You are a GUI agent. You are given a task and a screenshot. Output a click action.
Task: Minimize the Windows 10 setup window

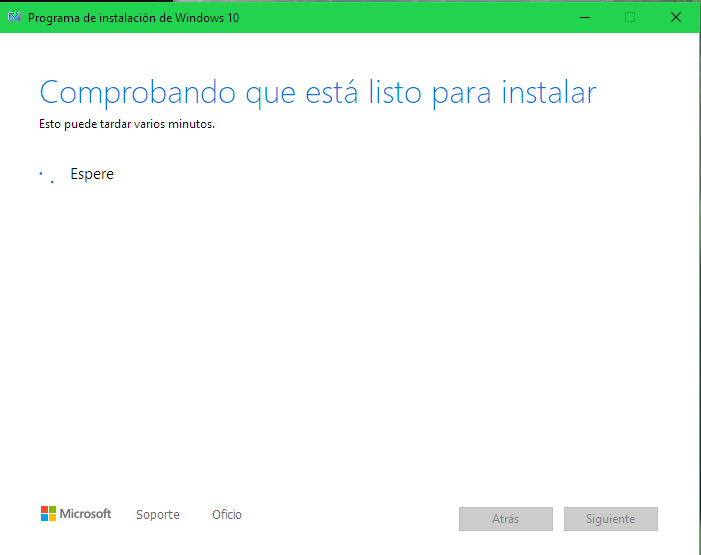click(585, 17)
